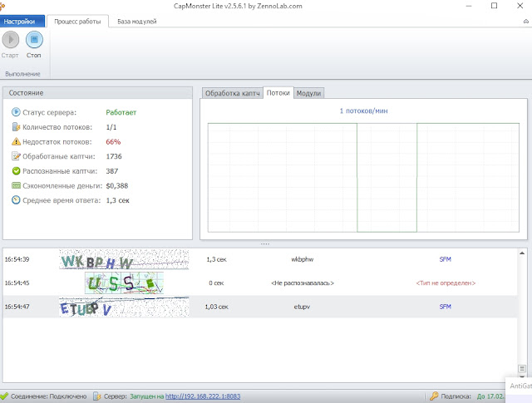Click the recognized text wkbphw
Image resolution: width=532 pixels, height=403 pixels.
coord(303,259)
